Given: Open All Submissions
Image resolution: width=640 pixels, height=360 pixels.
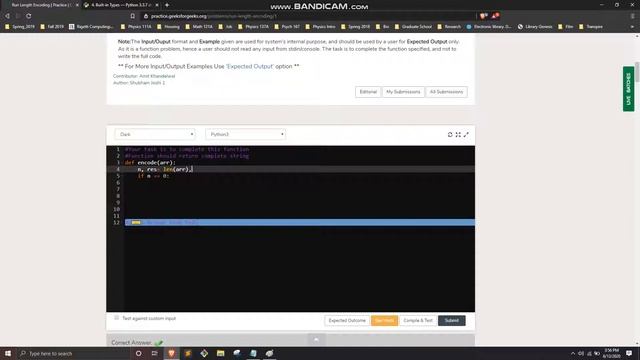Looking at the screenshot, I should [446, 92].
